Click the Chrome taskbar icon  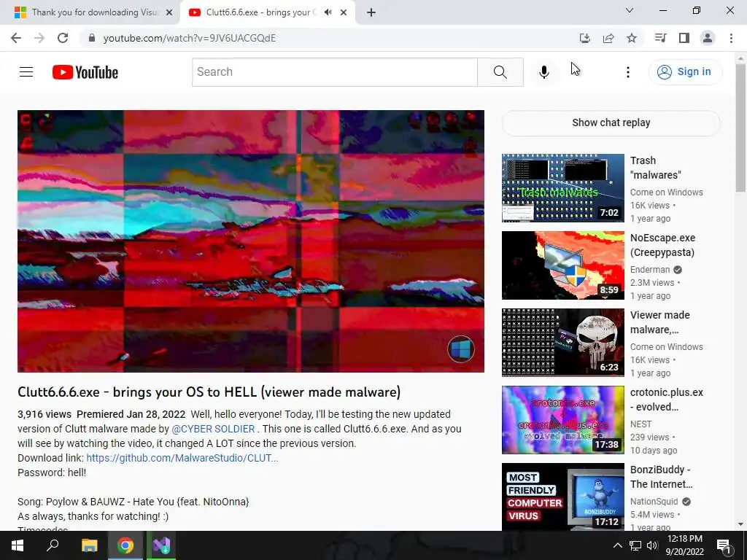[x=125, y=545]
